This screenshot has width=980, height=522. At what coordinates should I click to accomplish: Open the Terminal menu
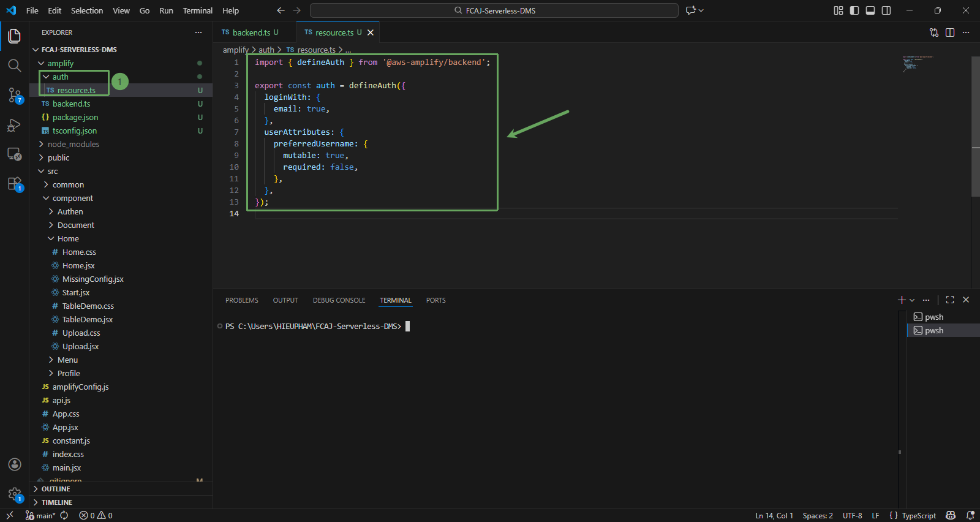coord(197,10)
